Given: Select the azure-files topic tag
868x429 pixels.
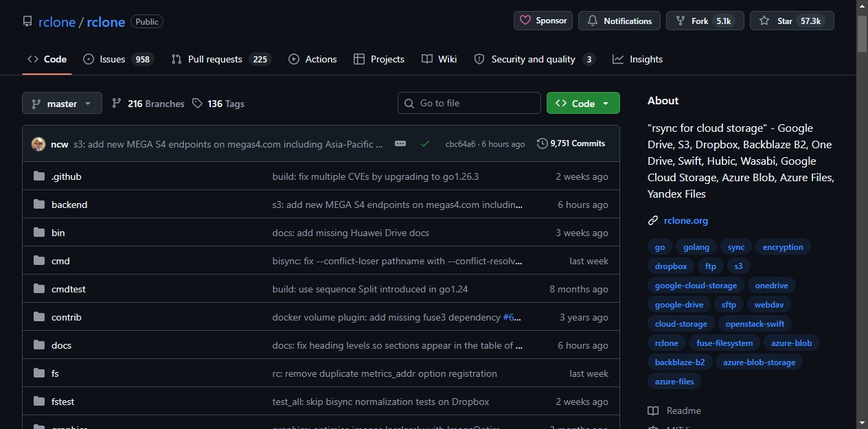Looking at the screenshot, I should [674, 382].
